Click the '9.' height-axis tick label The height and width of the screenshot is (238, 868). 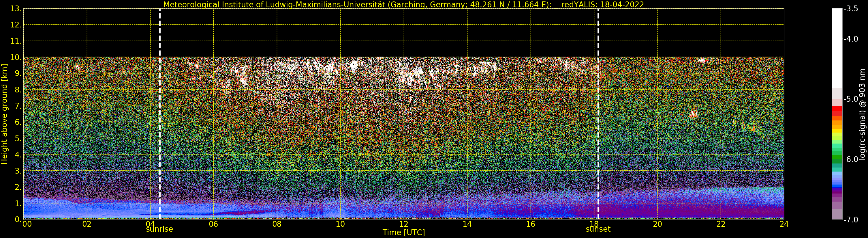point(18,74)
